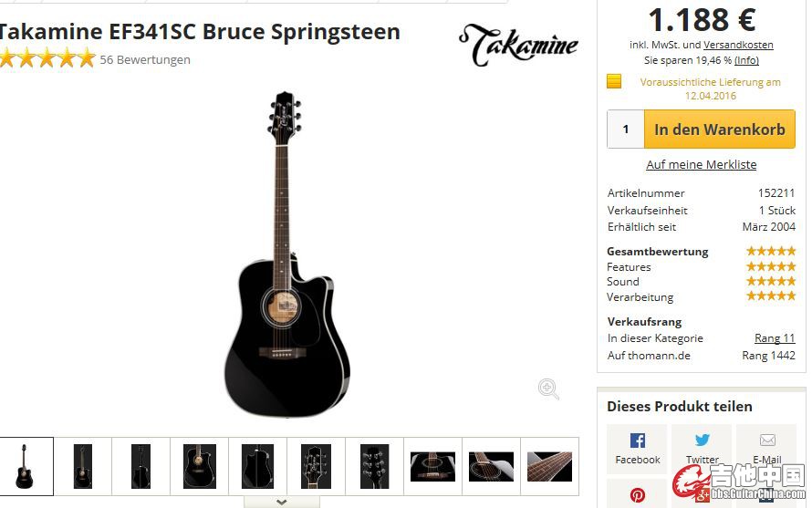Pin product with Pinterest icon
This screenshot has height=508, width=812.
point(637,495)
